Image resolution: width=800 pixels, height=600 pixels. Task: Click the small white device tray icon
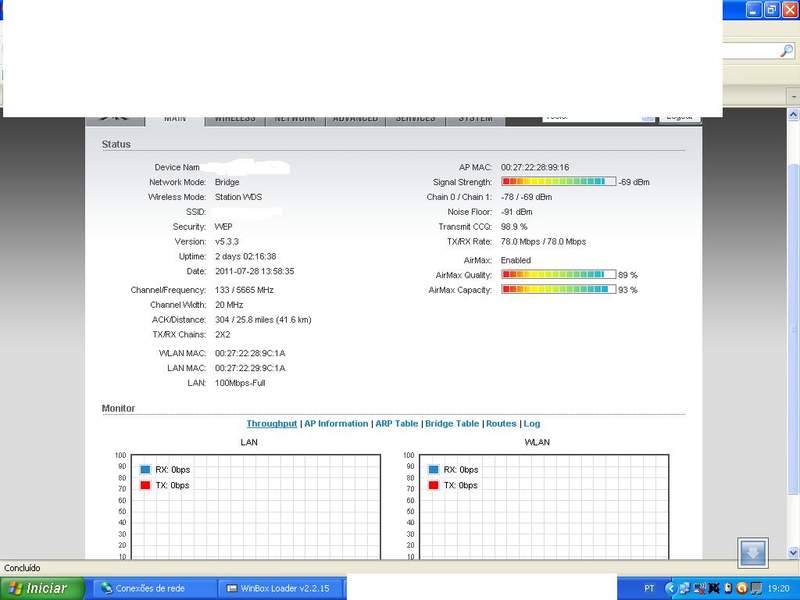pyautogui.click(x=728, y=588)
